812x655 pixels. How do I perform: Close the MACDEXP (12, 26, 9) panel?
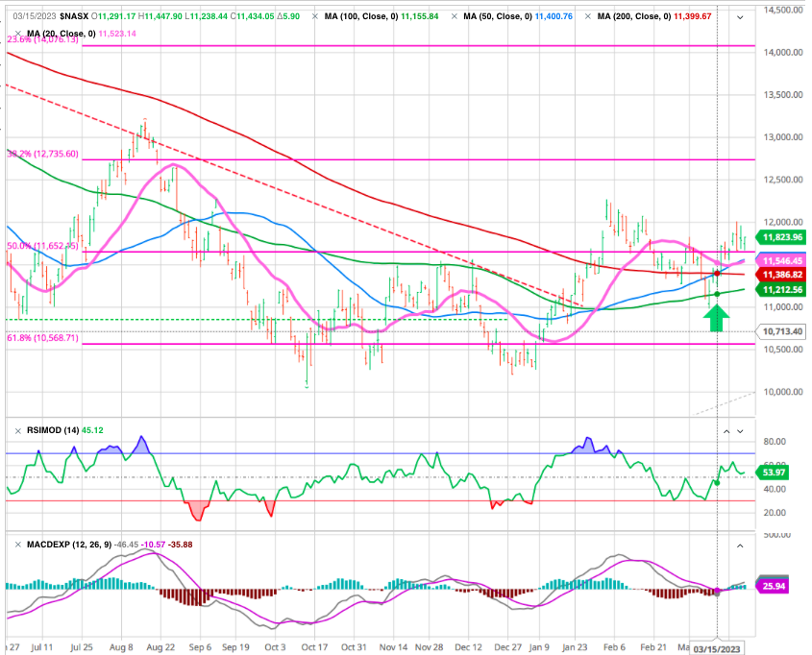click(x=8, y=545)
